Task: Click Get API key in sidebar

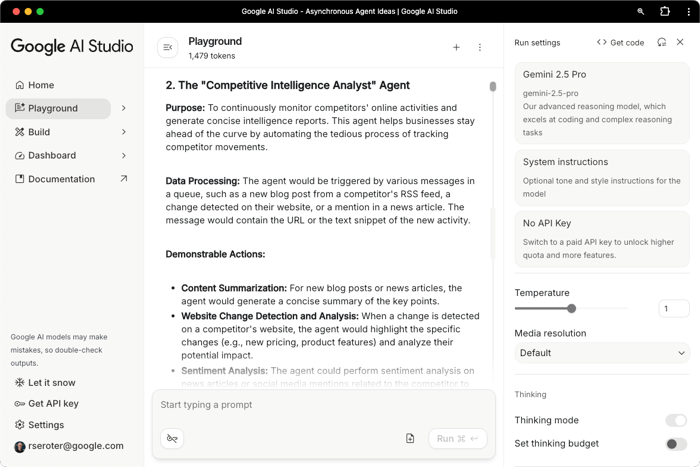Action: tap(53, 404)
